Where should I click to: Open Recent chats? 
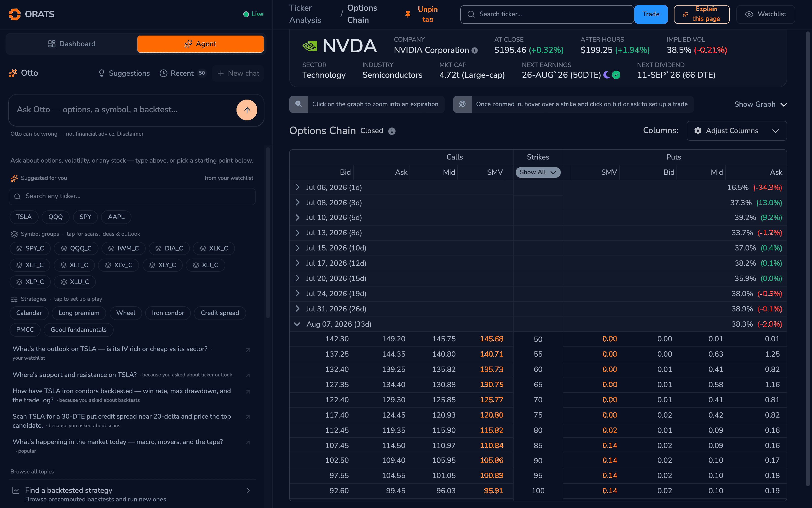coord(183,73)
